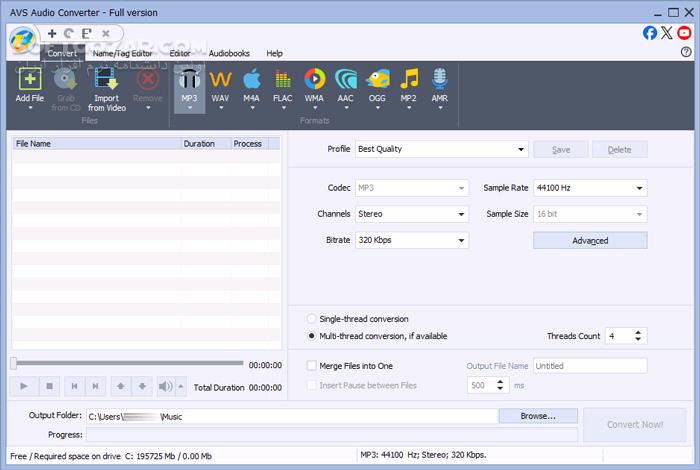This screenshot has height=470, width=700.
Task: Click the play button
Action: tap(24, 386)
